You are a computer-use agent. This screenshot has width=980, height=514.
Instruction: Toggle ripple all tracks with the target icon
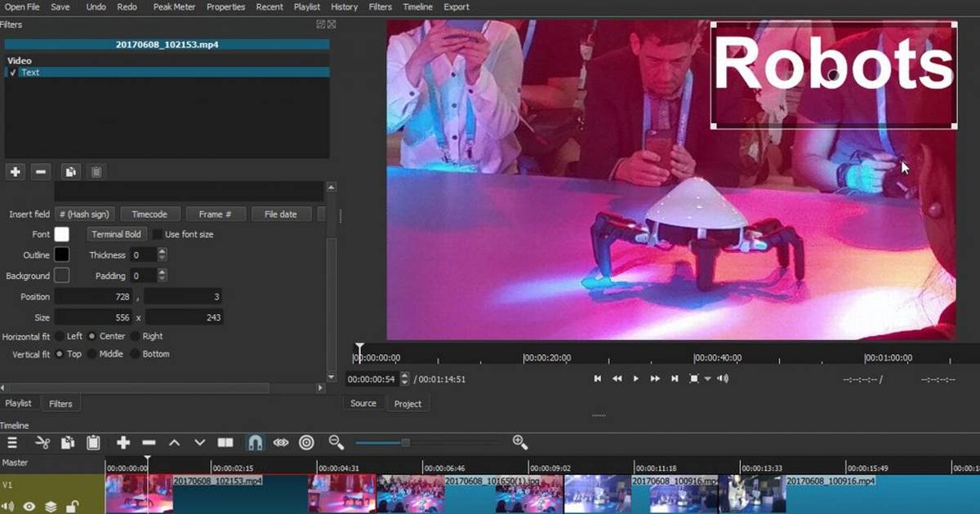[x=306, y=443]
